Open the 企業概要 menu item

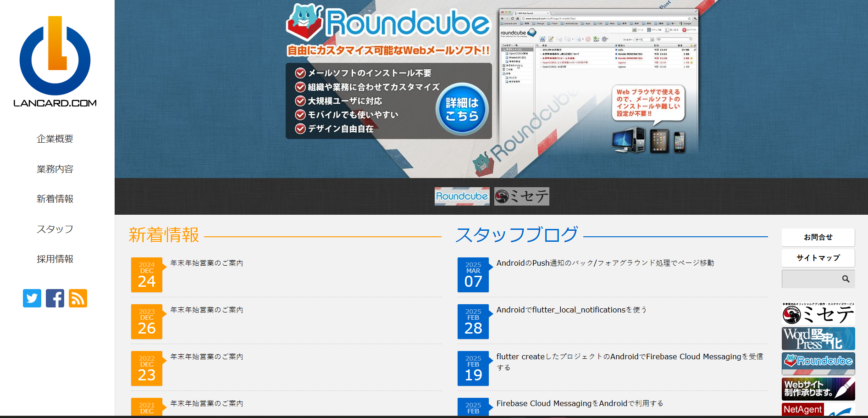coord(55,139)
